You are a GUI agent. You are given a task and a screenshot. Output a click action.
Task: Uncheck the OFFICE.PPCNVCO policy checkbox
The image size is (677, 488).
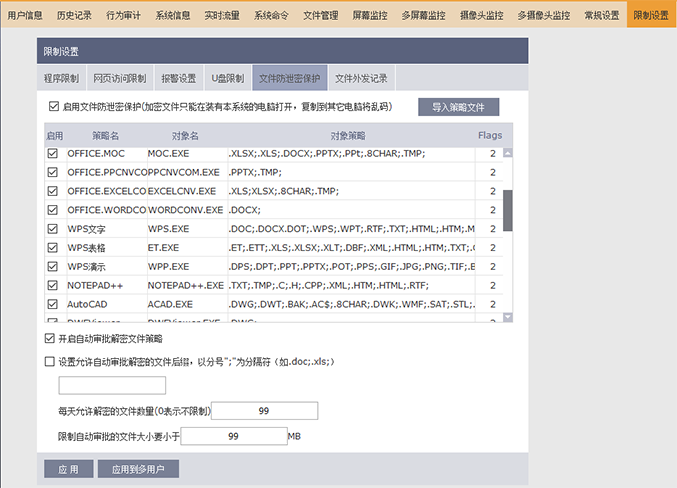(53, 172)
